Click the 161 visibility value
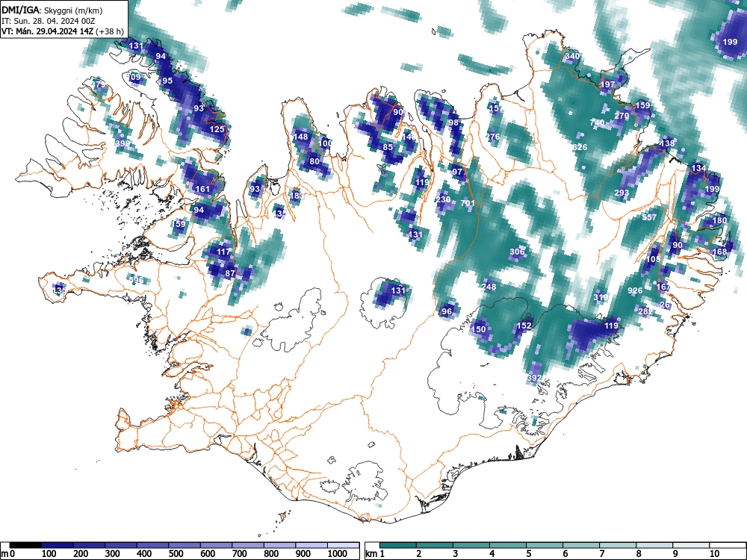Image resolution: width=747 pixels, height=560 pixels. pyautogui.click(x=202, y=189)
